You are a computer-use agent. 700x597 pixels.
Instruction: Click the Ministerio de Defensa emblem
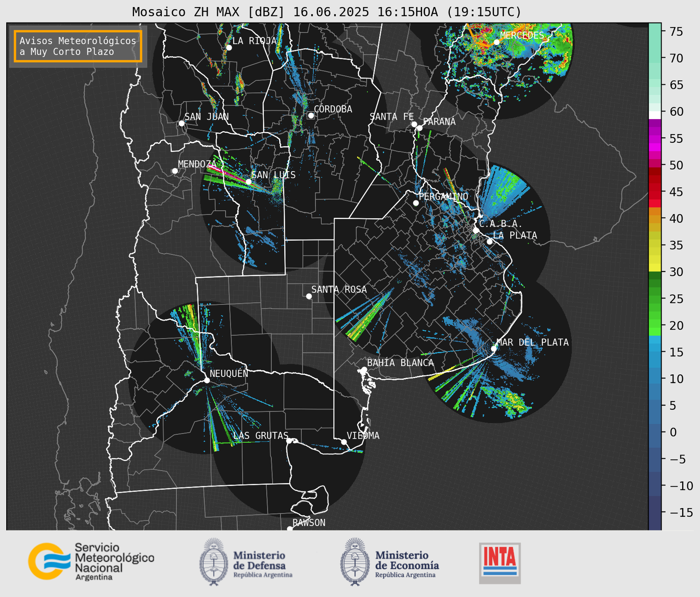(214, 562)
